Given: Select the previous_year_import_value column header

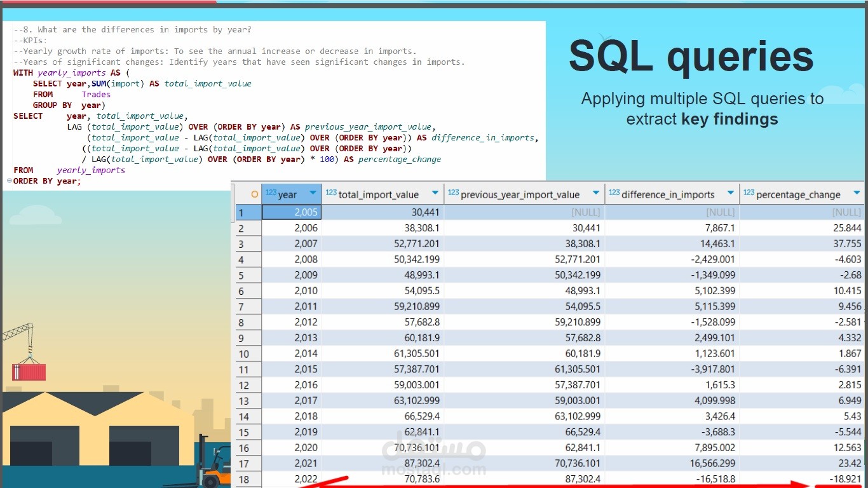Looking at the screenshot, I should coord(524,194).
